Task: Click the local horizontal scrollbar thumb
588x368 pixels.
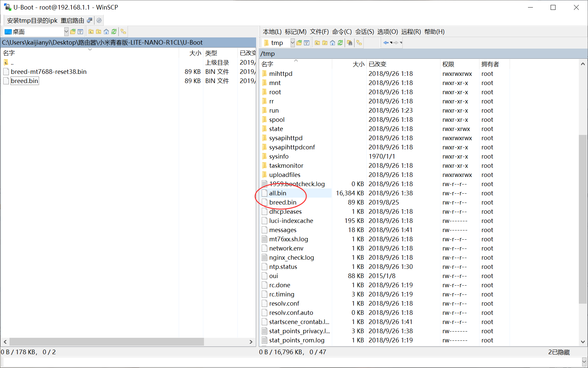Action: click(107, 342)
